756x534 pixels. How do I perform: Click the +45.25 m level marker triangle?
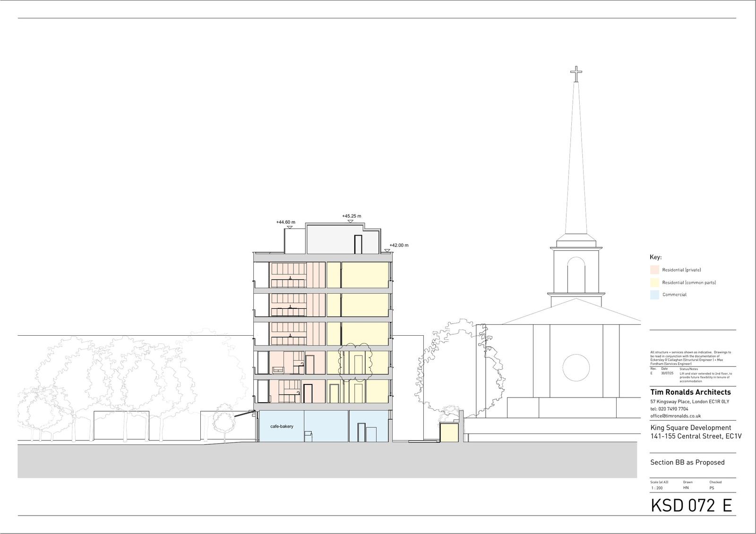click(350, 221)
